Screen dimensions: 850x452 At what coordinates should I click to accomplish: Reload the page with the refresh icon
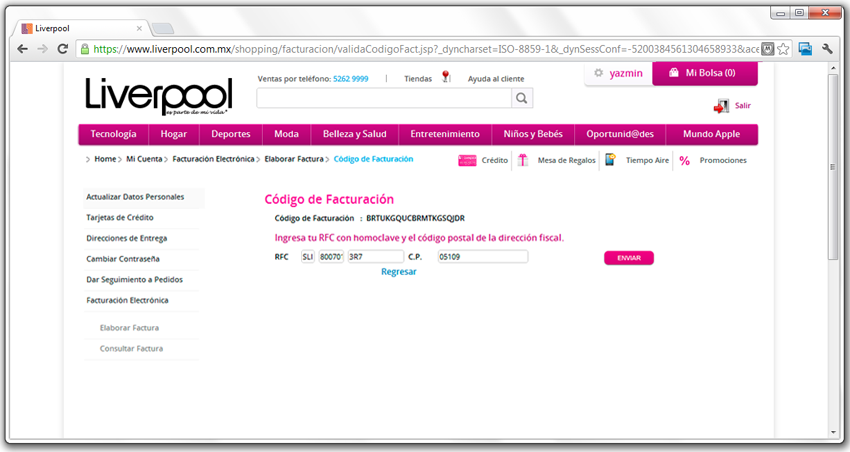click(x=63, y=49)
